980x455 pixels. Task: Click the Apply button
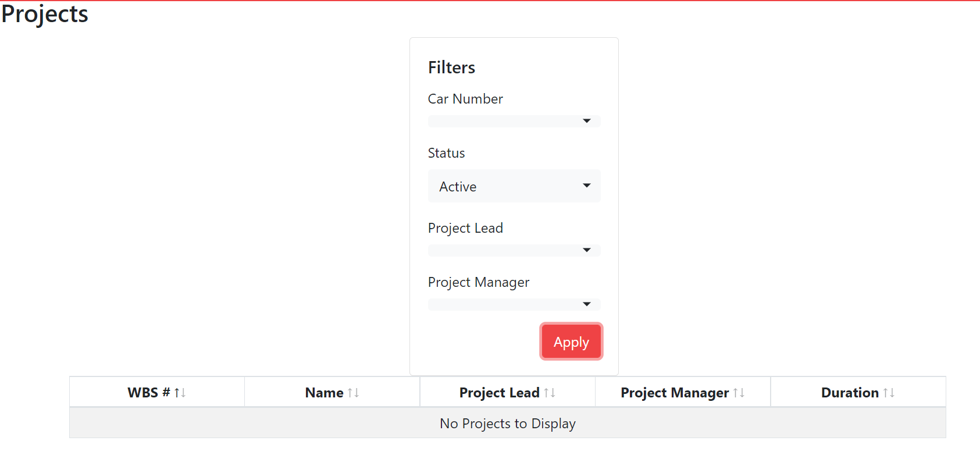pos(571,342)
